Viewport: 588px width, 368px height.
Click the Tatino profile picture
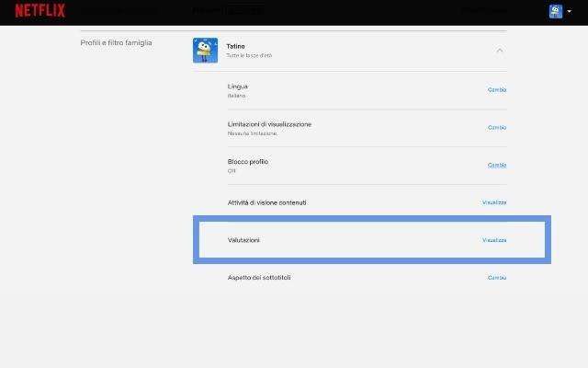coord(205,51)
